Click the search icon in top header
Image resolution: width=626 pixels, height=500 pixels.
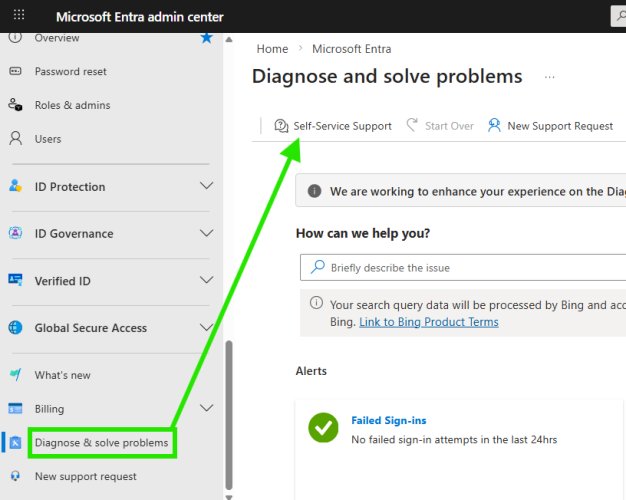621,16
